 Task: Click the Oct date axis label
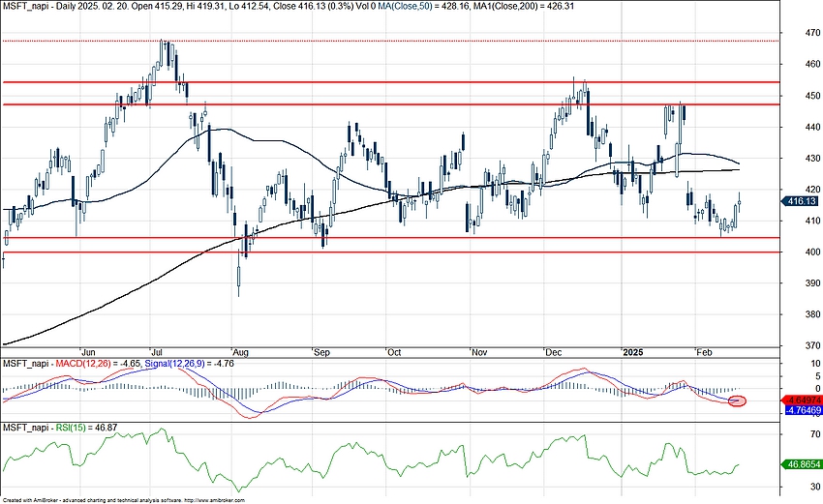pyautogui.click(x=394, y=352)
